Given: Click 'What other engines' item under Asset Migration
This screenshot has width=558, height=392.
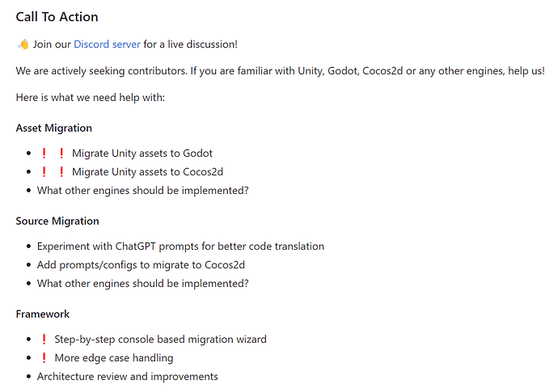Looking at the screenshot, I should click(142, 191).
